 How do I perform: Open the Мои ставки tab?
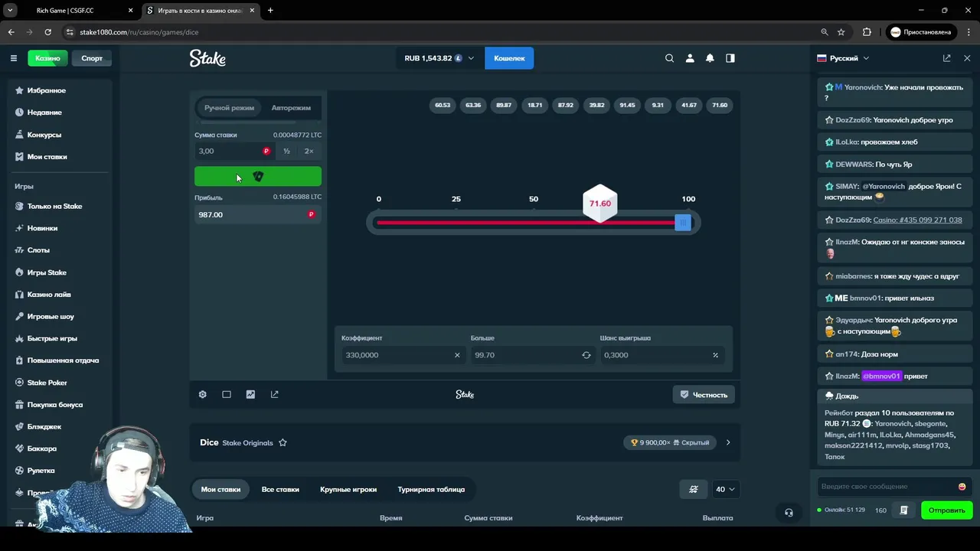(220, 489)
